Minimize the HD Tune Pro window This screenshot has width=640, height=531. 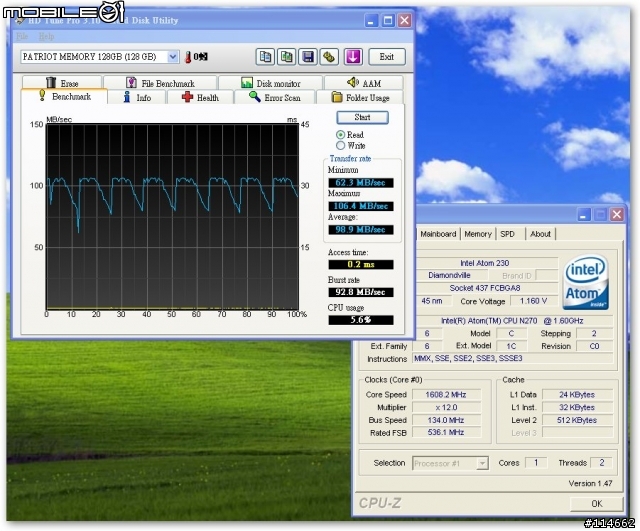point(371,20)
